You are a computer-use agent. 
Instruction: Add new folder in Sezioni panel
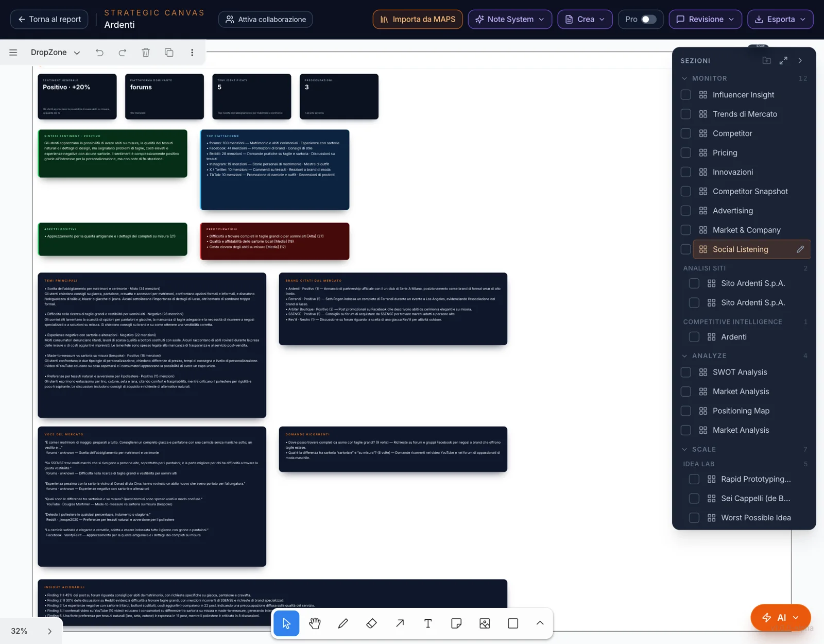click(767, 61)
